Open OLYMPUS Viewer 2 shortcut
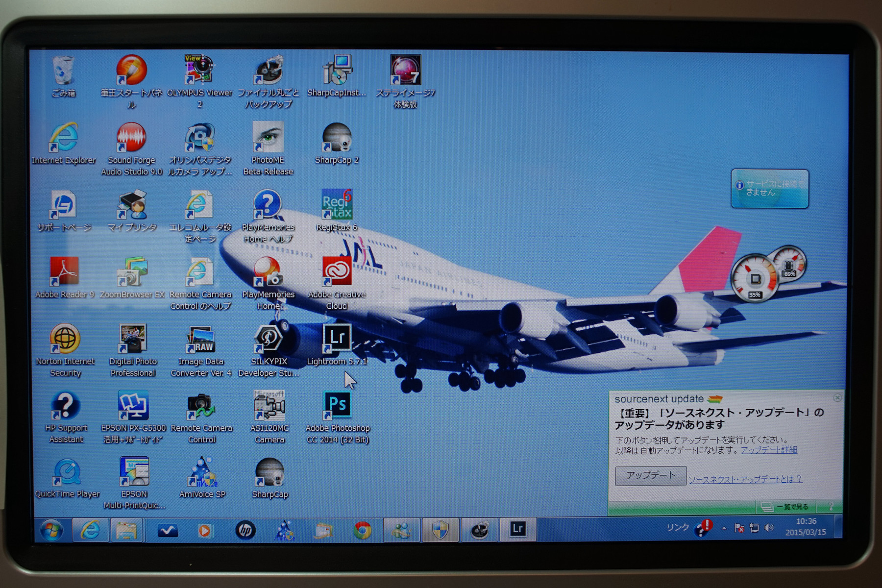 (x=199, y=81)
